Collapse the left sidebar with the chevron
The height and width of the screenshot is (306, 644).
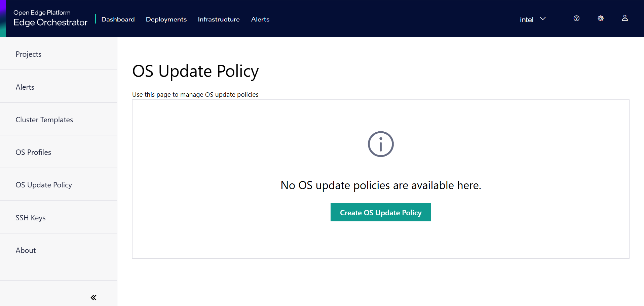[x=93, y=297]
